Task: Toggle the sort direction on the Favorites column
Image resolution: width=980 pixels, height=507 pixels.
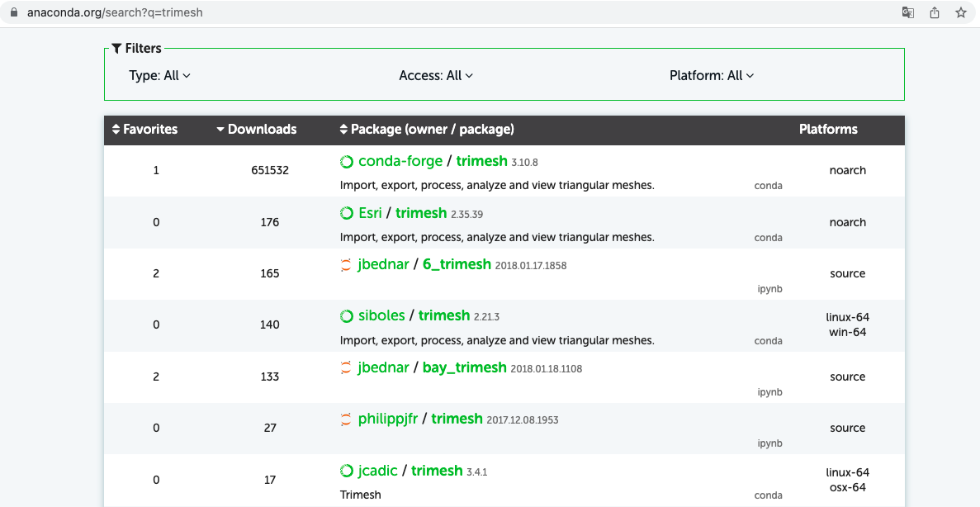Action: [115, 129]
